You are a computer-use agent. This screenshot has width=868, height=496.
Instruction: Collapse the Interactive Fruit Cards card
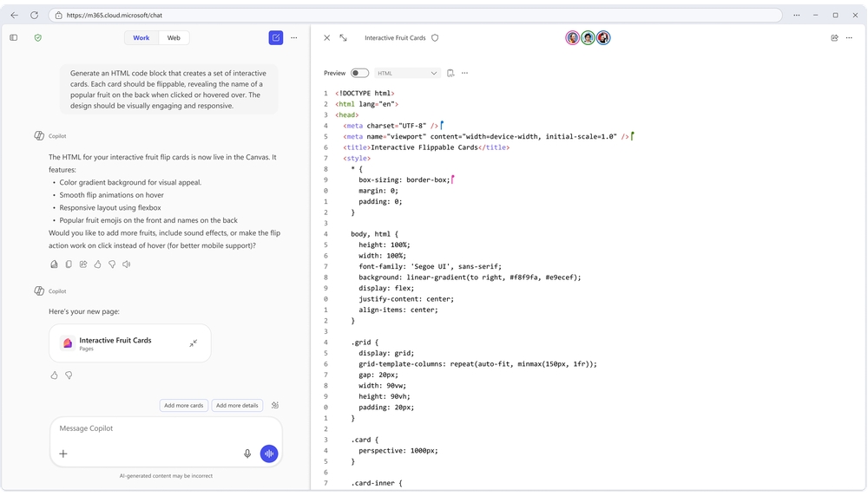point(194,343)
